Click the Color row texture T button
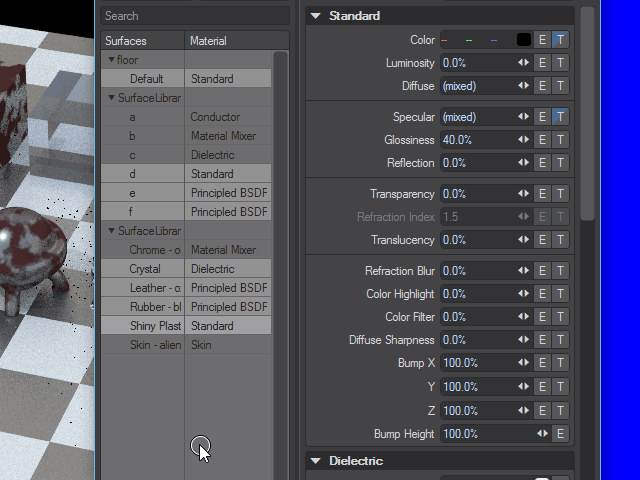The width and height of the screenshot is (640, 480). click(560, 40)
